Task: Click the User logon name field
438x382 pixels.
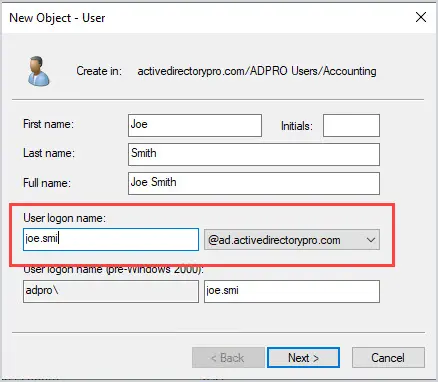Action: 111,239
